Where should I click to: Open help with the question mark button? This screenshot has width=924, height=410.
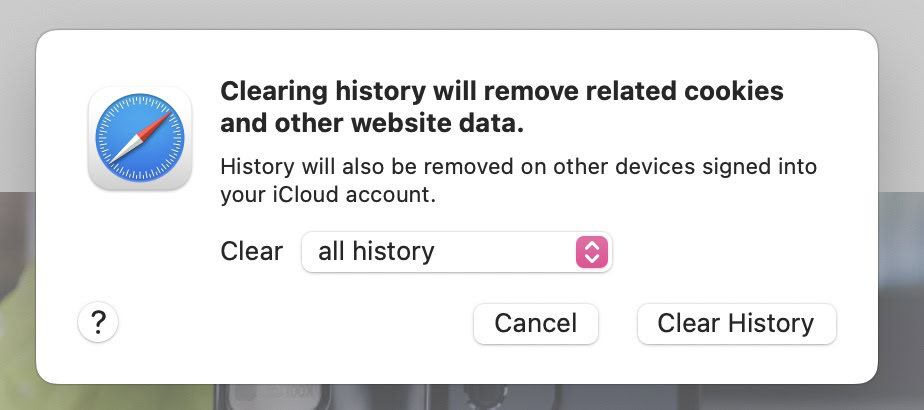pos(98,323)
